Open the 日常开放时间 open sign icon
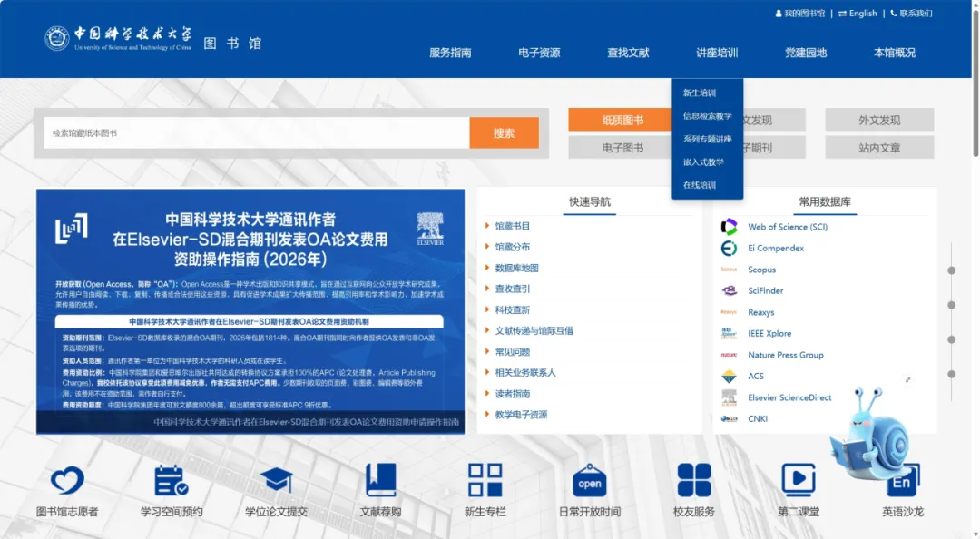 click(590, 480)
